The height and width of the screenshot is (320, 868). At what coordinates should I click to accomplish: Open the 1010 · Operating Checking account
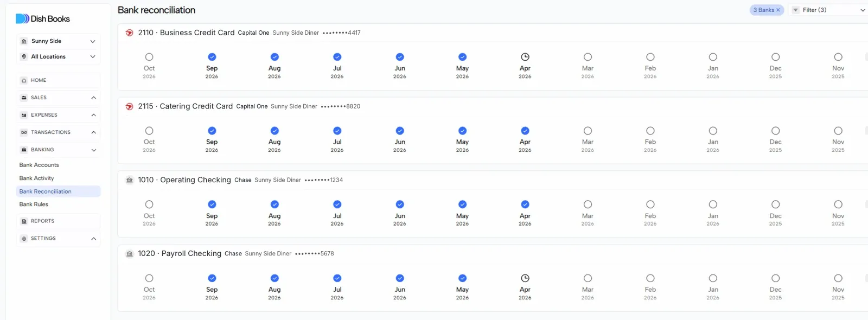184,180
